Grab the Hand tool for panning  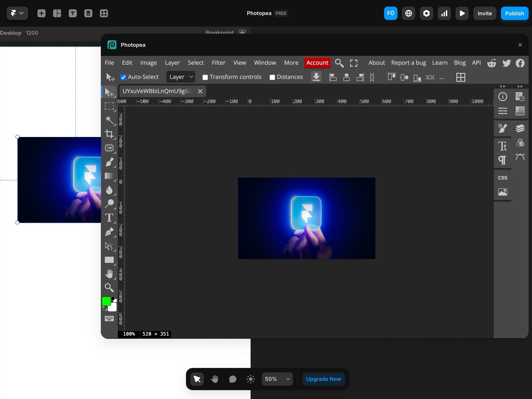coord(110,274)
